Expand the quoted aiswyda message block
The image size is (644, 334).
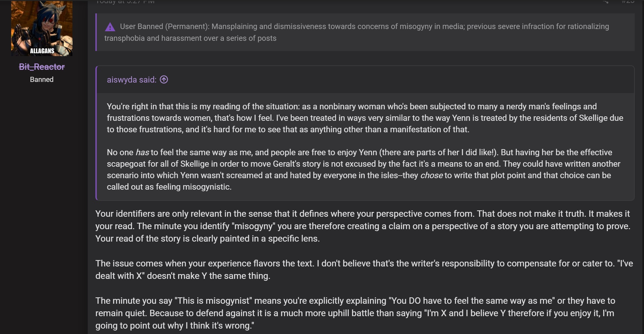pyautogui.click(x=365, y=133)
